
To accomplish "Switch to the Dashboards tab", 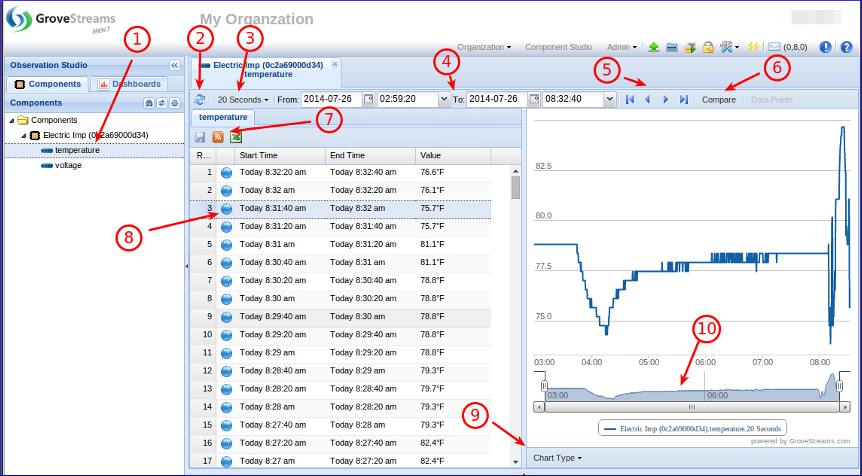I will tap(130, 84).
